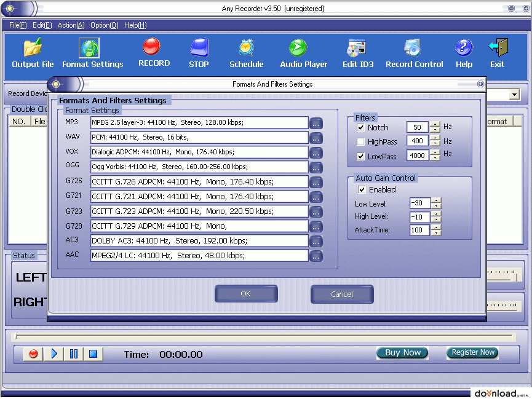532x399 pixels.
Task: Uncheck the LowPass filter checkbox
Action: point(360,156)
